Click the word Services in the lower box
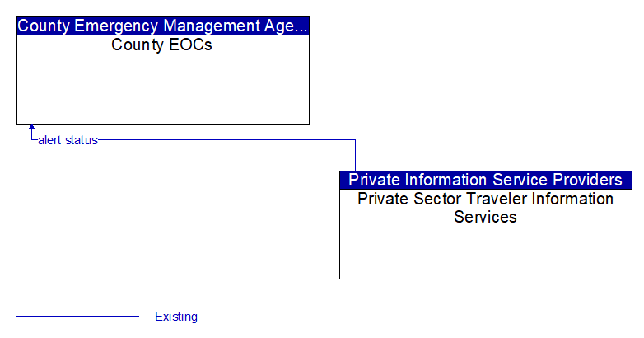The height and width of the screenshot is (338, 644). click(485, 217)
